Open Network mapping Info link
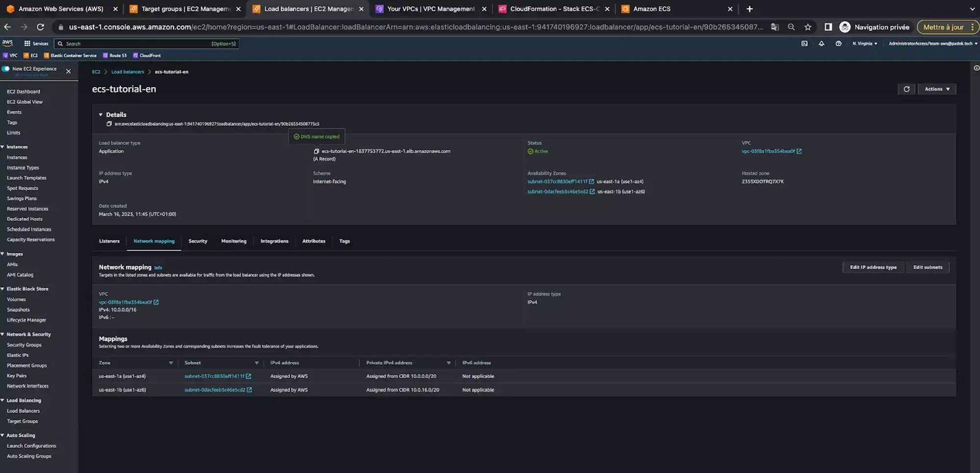Image resolution: width=980 pixels, height=473 pixels. (158, 268)
